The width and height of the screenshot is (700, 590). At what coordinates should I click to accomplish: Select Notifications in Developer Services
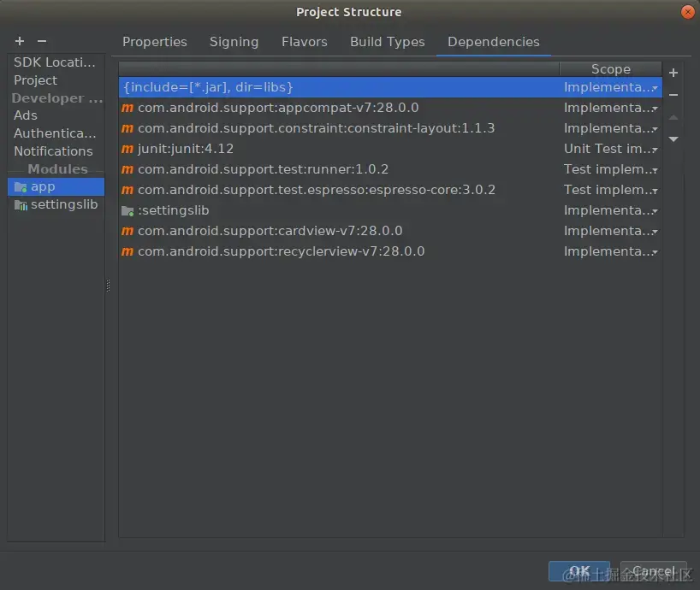(x=54, y=151)
